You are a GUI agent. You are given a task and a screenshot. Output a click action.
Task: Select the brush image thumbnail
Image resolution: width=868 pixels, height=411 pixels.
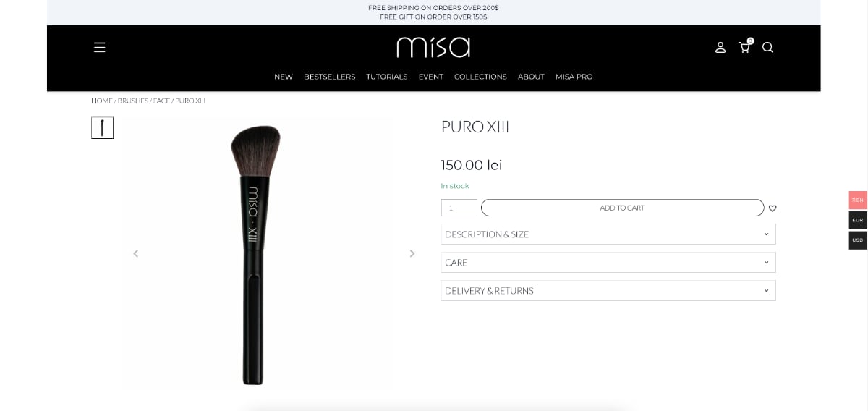coord(102,128)
